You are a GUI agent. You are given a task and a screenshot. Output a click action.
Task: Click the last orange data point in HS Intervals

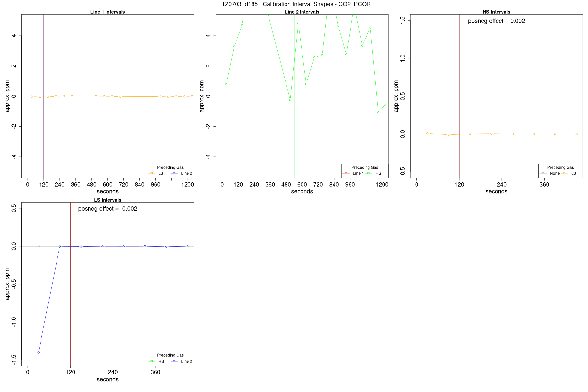click(x=576, y=134)
